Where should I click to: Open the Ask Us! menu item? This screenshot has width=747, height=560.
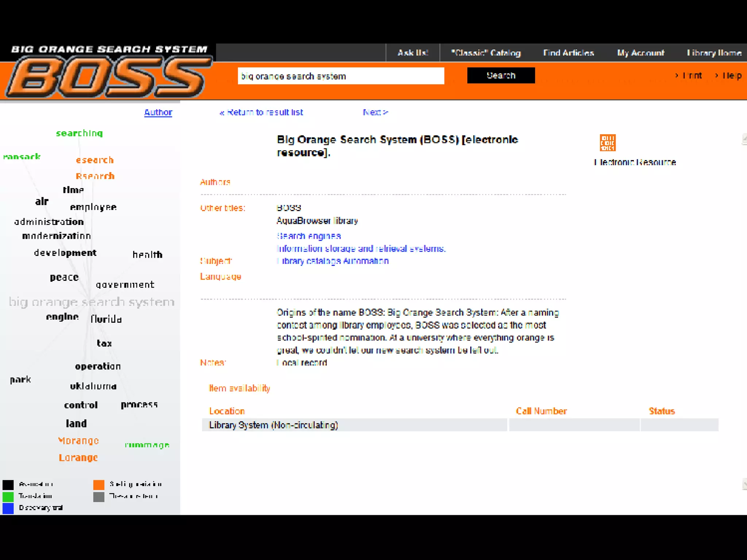click(x=413, y=53)
